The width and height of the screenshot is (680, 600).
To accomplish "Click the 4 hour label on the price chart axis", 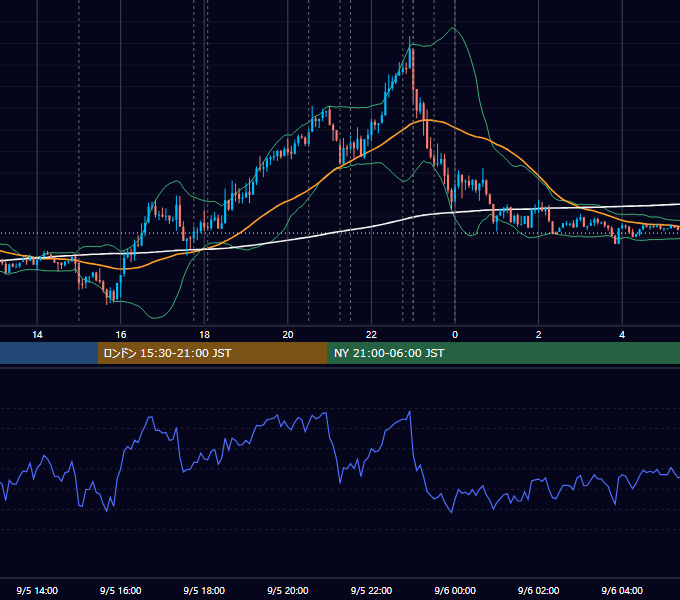I will (x=622, y=335).
